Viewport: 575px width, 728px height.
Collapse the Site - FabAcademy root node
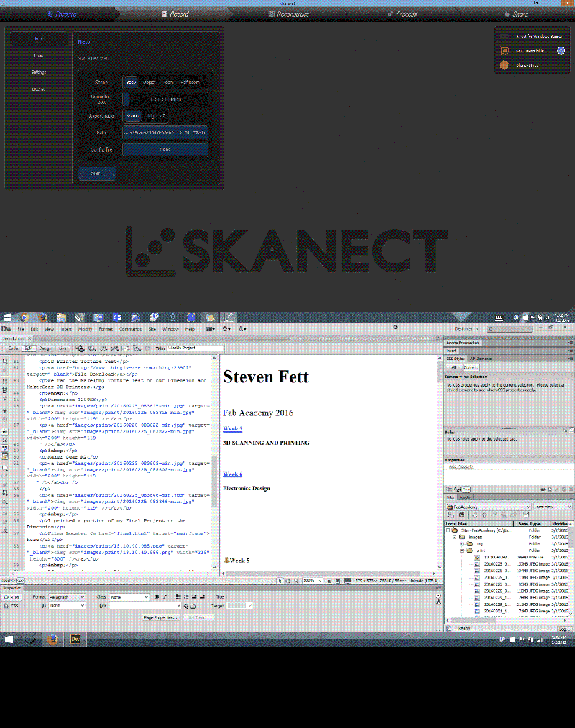click(448, 530)
